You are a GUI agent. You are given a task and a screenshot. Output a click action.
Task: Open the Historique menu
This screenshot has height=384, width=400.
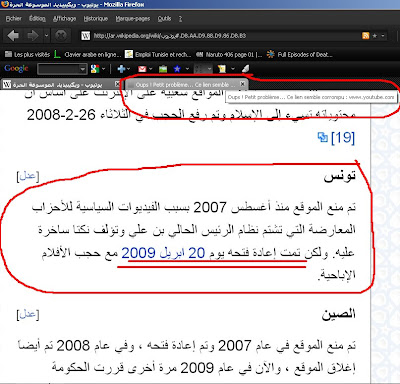pos(96,19)
